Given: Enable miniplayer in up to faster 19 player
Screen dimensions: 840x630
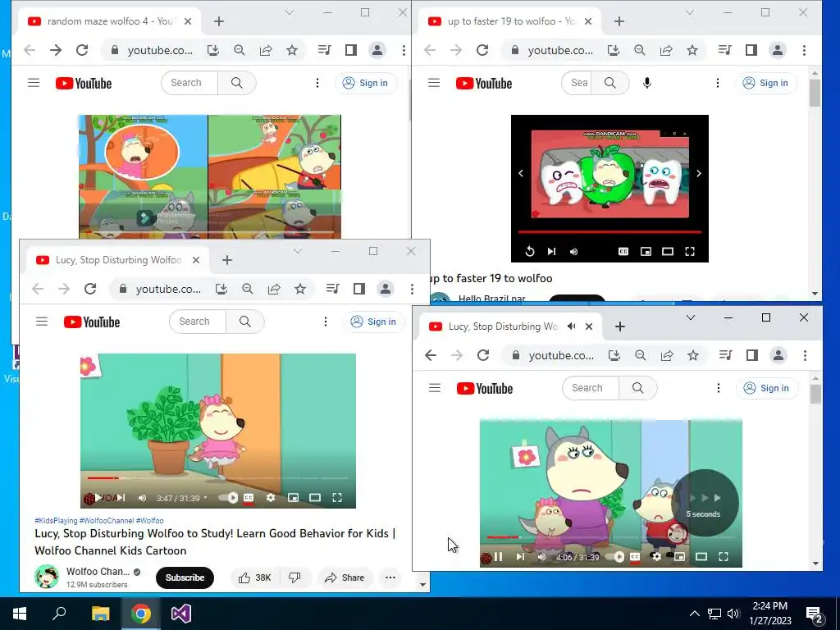Looking at the screenshot, I should [646, 251].
